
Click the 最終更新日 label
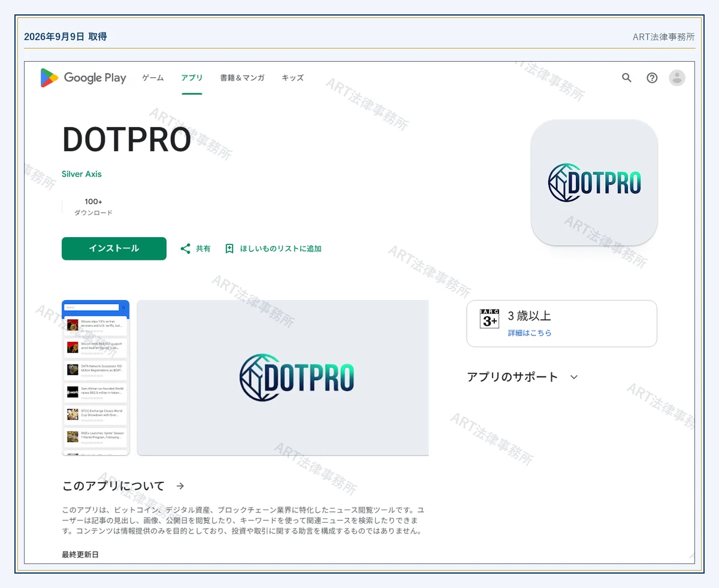point(80,555)
